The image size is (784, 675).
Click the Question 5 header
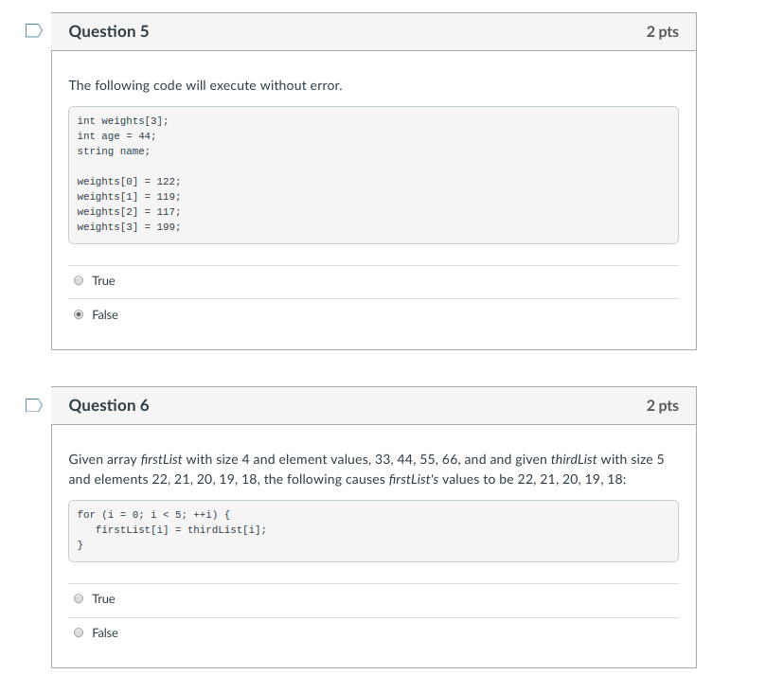tap(109, 31)
